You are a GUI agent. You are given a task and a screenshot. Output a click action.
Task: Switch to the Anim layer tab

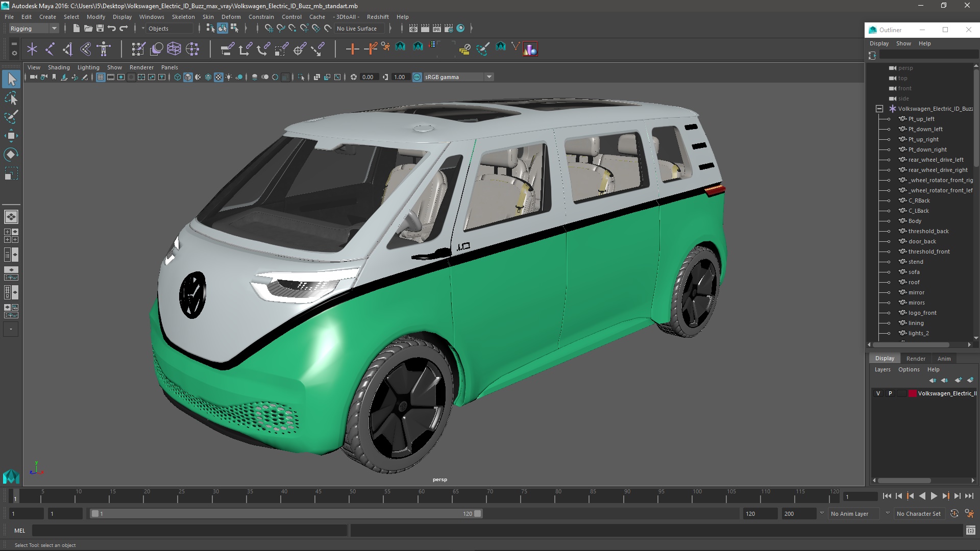(944, 359)
